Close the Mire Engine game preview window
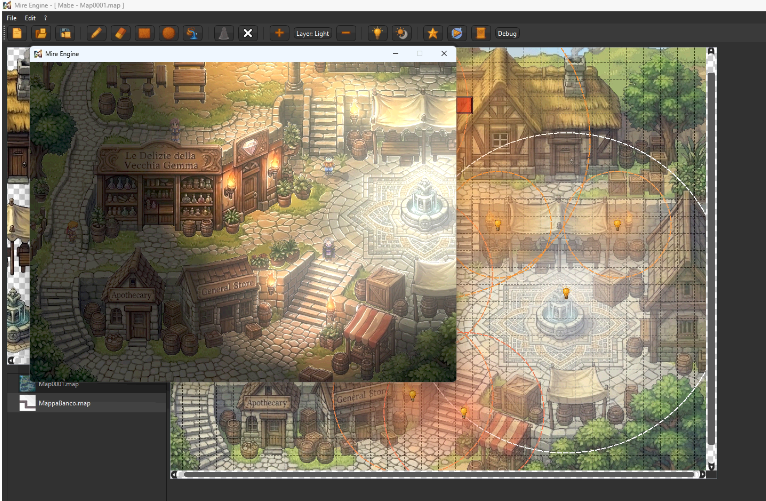This screenshot has height=501, width=766. [x=444, y=54]
